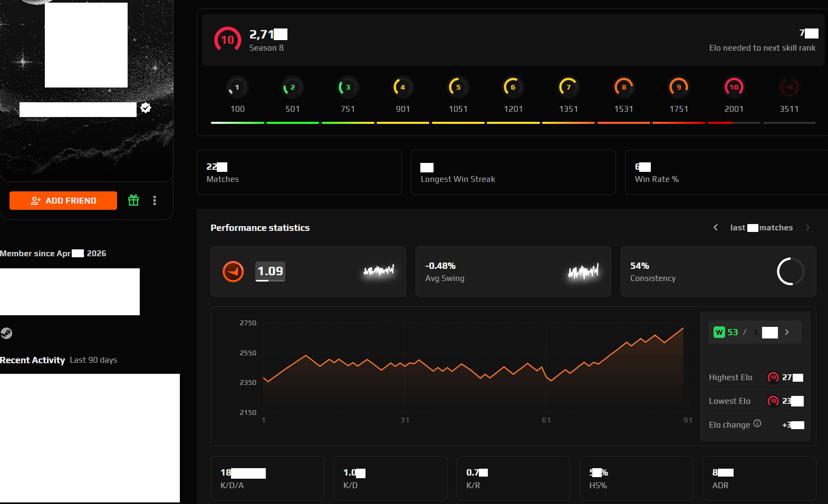Viewport: 828px width, 504px height.
Task: Click the Elo chart point at match 91
Action: point(683,328)
